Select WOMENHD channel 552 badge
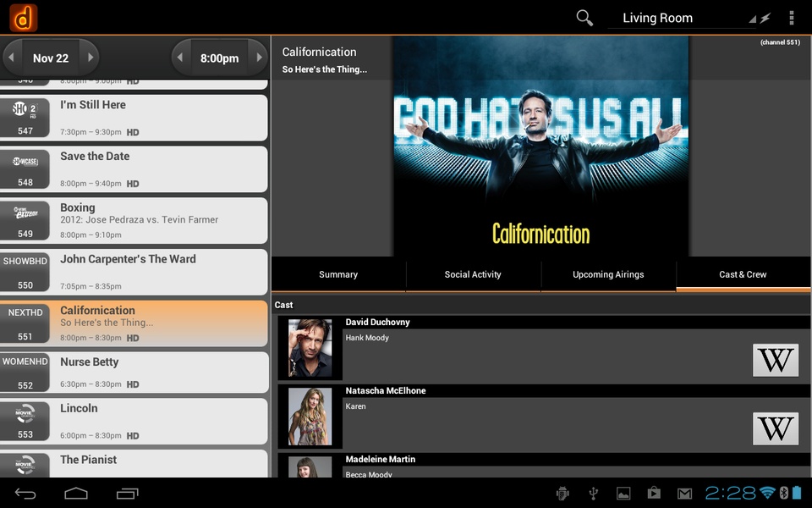The height and width of the screenshot is (508, 812). pos(25,373)
